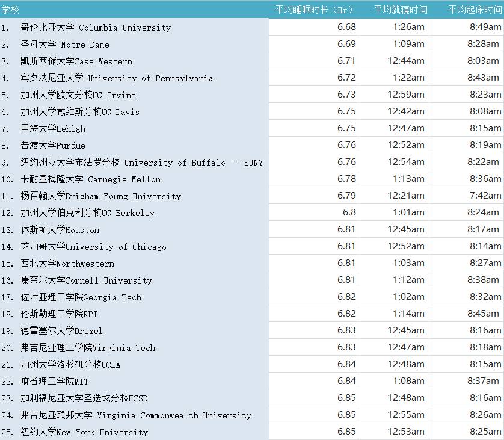Click sleep duration 6.78 for Carnegie Mellon
Screen dimensions: 504x440
tap(346, 178)
